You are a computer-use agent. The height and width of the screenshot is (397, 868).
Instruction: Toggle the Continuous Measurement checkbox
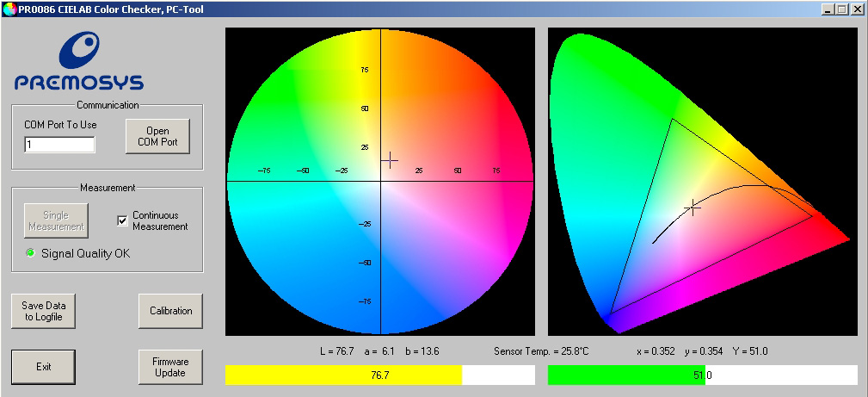[123, 220]
